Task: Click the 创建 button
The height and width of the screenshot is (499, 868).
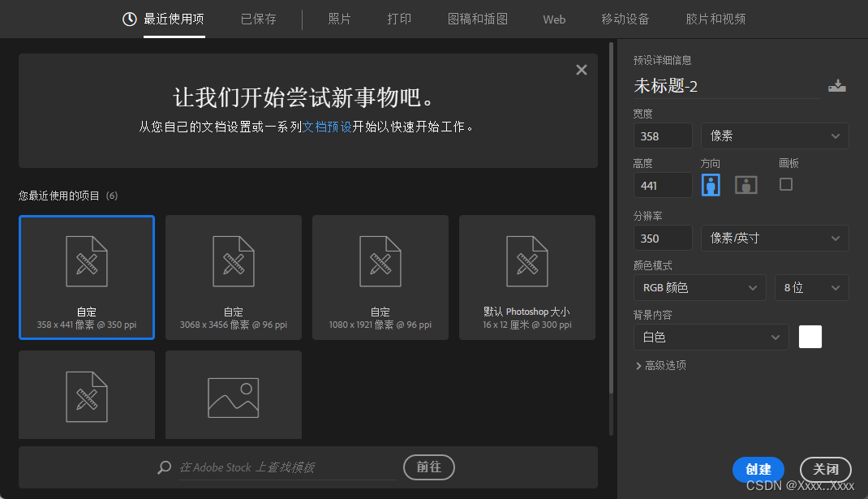Action: [x=758, y=469]
